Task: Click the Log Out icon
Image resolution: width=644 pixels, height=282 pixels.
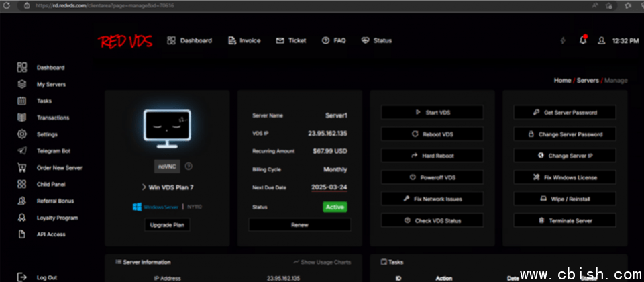Action: tap(22, 277)
